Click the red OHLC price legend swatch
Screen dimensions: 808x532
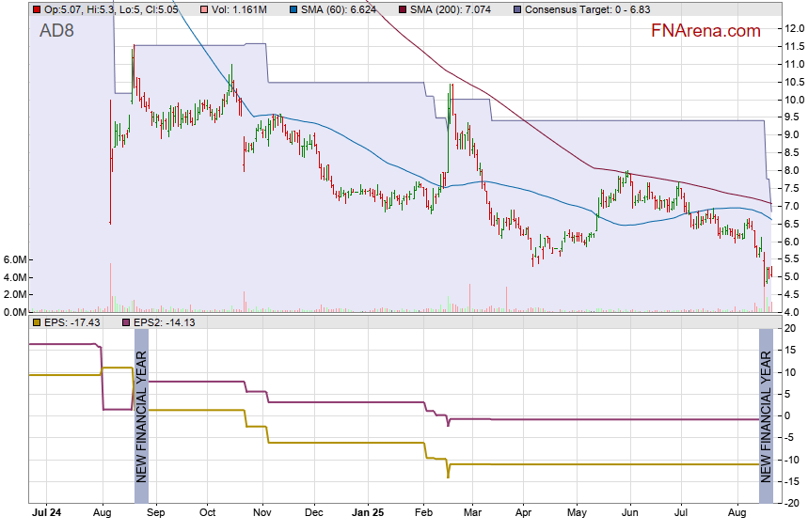pos(37,8)
